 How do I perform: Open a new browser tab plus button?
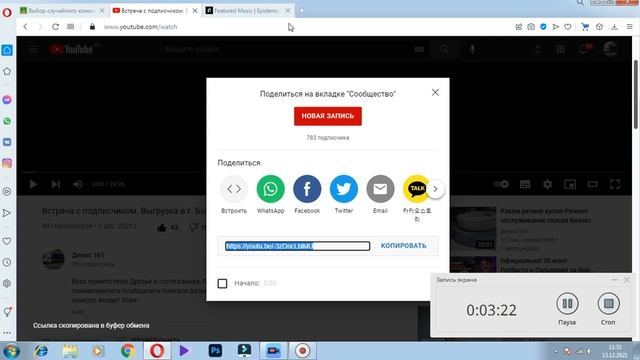[301, 11]
